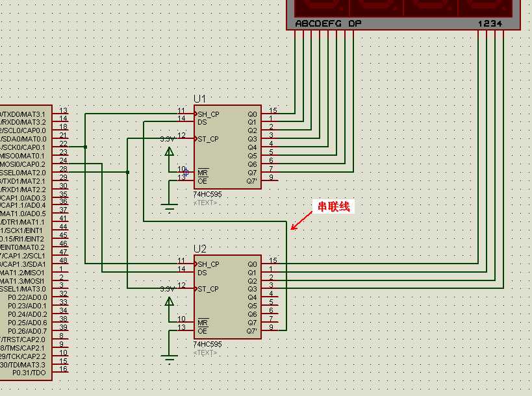The width and height of the screenshot is (532, 396).
Task: Click the Q3 output label on U1
Action: 252,139
